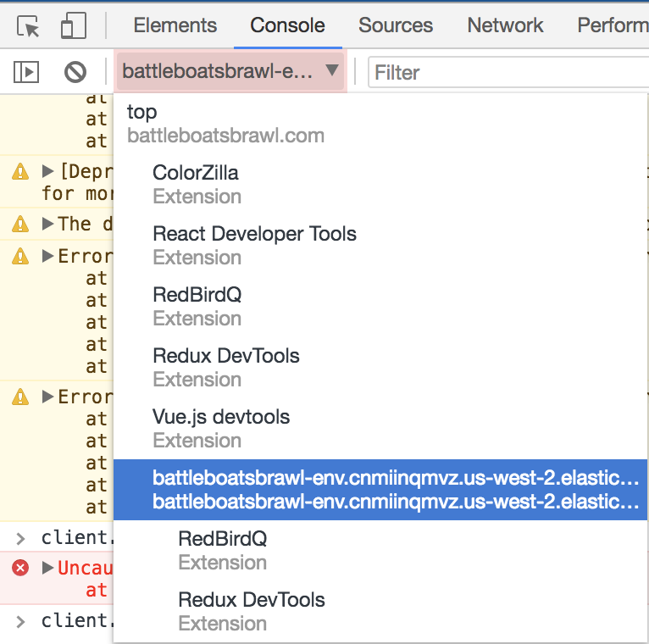This screenshot has width=649, height=644.
Task: Click the last 'client.' console input line
Action: [x=76, y=620]
